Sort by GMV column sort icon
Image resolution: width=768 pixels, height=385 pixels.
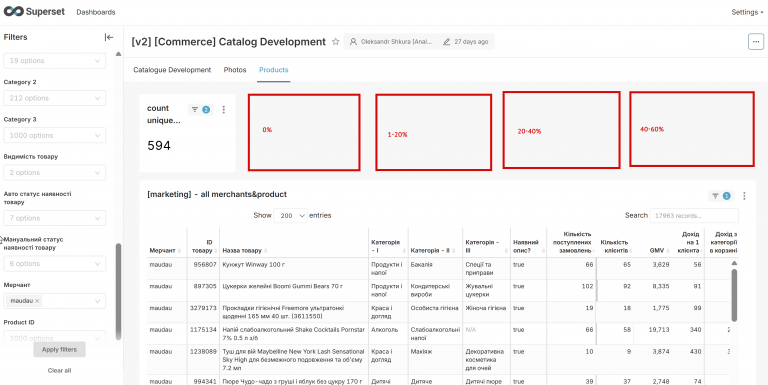click(x=668, y=251)
